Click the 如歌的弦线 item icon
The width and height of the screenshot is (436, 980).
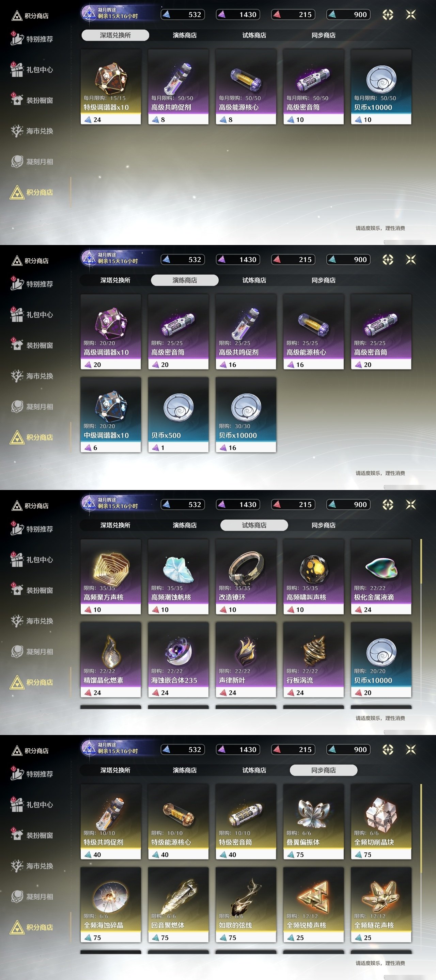(246, 896)
